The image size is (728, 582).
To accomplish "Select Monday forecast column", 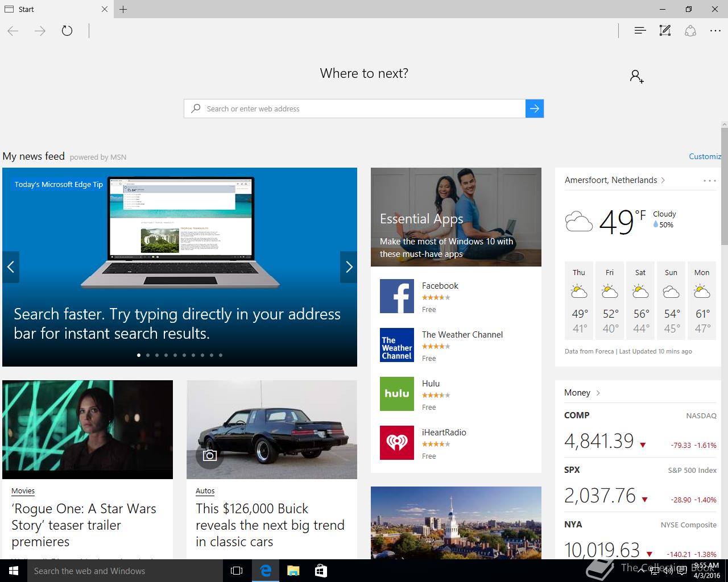I will (x=702, y=301).
